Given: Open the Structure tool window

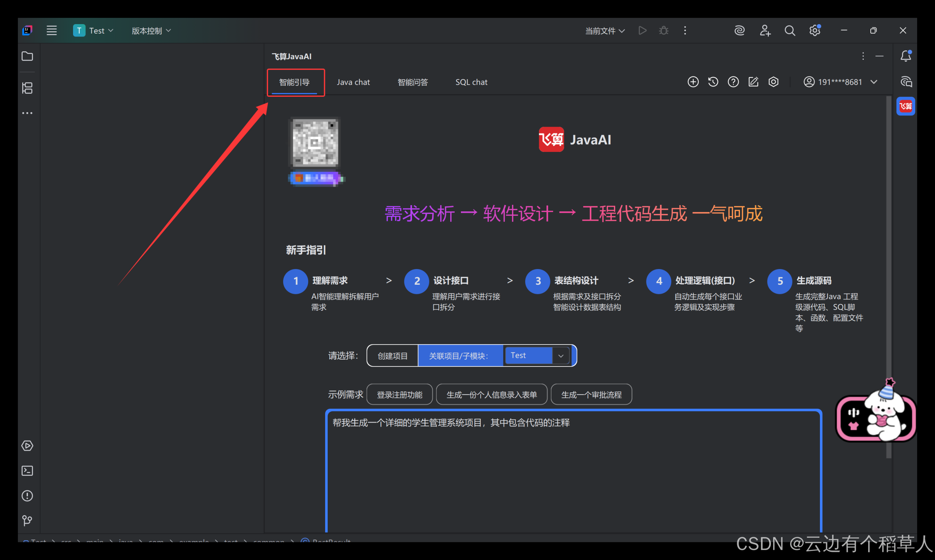Looking at the screenshot, I should coord(27,88).
